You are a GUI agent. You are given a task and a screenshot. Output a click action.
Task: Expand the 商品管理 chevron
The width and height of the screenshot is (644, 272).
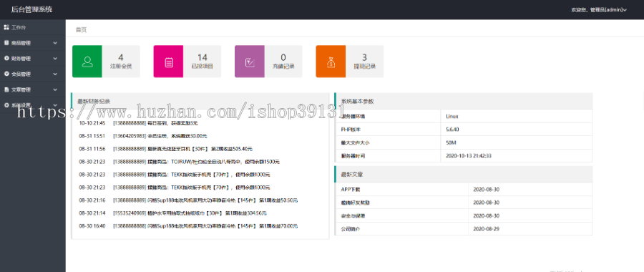[55, 43]
